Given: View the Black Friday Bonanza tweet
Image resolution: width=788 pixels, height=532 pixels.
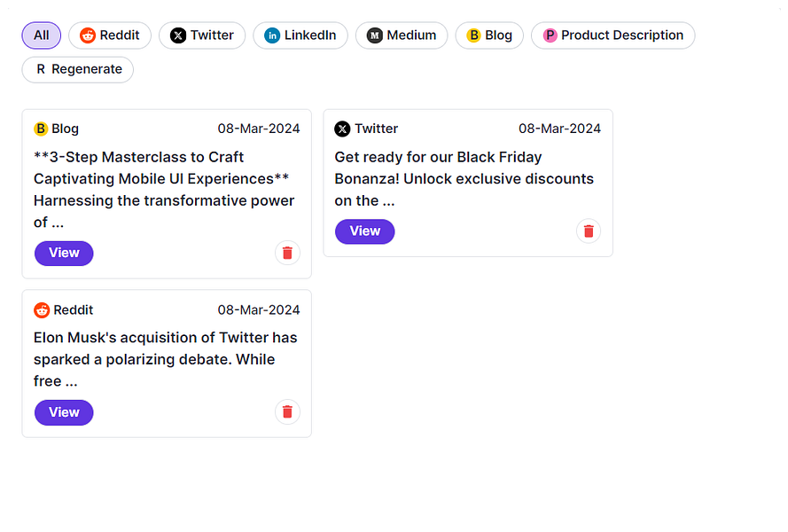Looking at the screenshot, I should click(364, 231).
